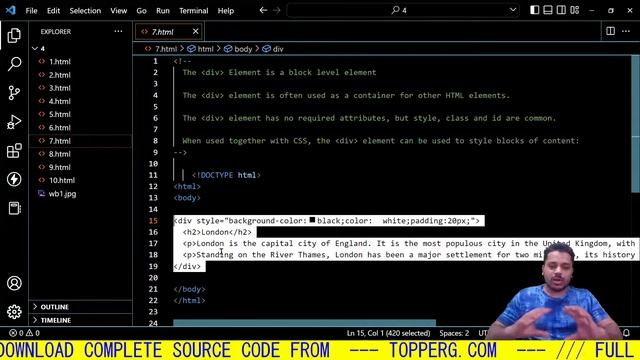Click the warnings icon in the status bar
Viewport: 640px width, 360px height.
[x=30, y=333]
